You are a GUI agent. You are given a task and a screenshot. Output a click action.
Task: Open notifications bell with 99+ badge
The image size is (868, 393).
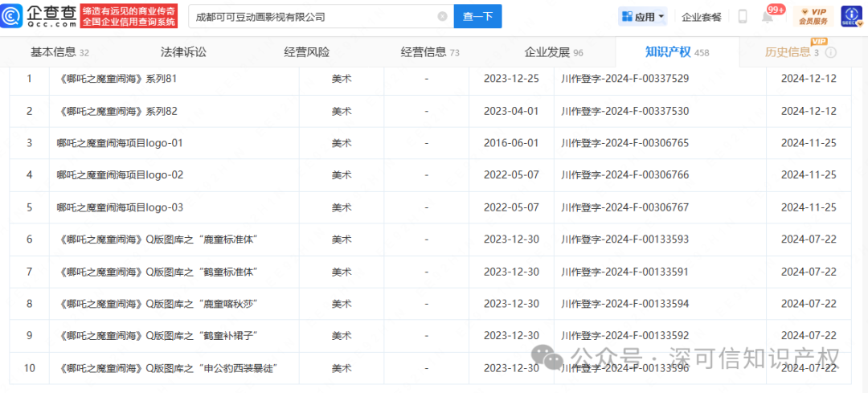pyautogui.click(x=768, y=17)
